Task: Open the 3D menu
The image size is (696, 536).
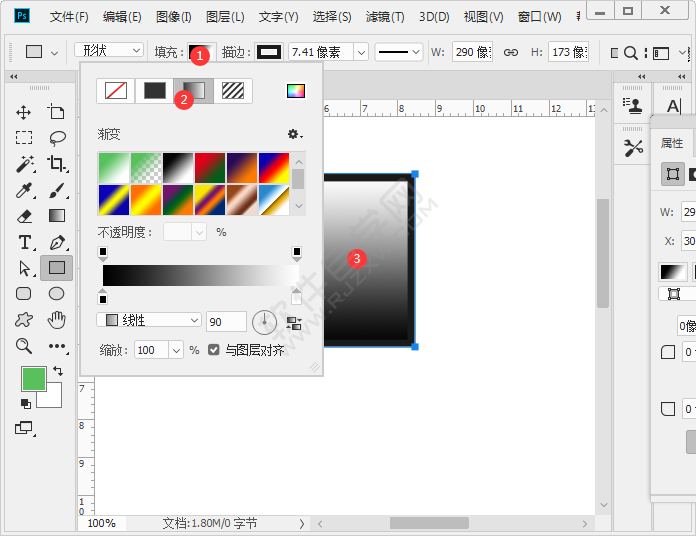Action: 434,17
